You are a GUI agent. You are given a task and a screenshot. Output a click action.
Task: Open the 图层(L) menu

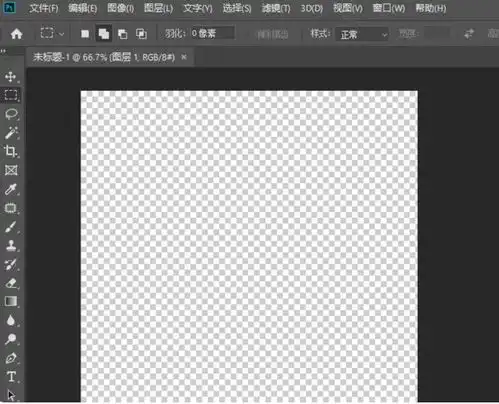coord(158,8)
